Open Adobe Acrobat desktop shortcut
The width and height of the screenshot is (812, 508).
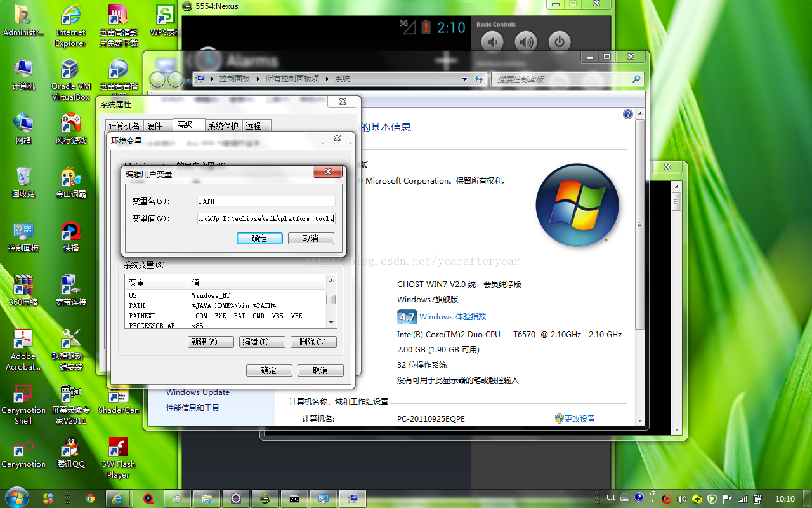click(x=23, y=350)
